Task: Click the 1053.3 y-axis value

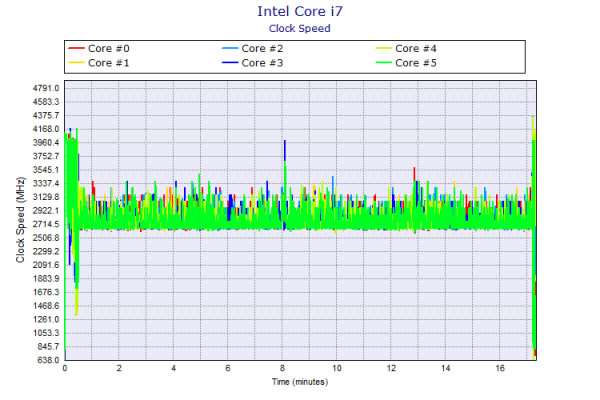Action: [x=46, y=333]
